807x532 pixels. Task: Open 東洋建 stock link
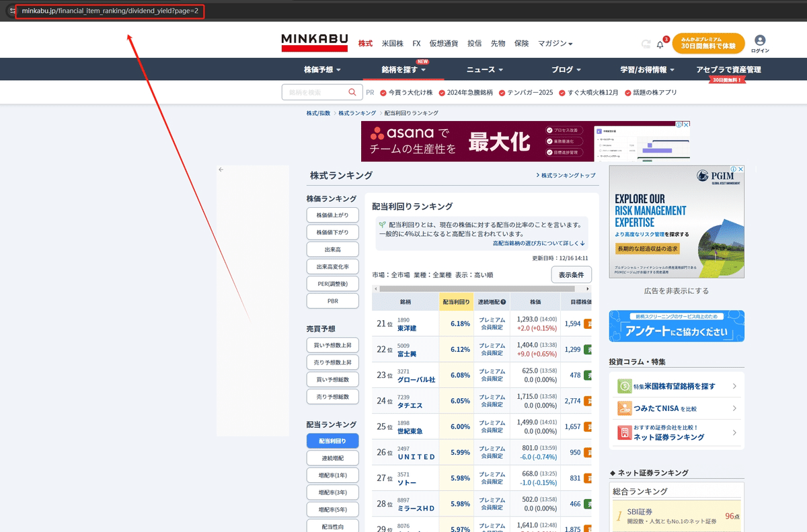click(x=407, y=328)
